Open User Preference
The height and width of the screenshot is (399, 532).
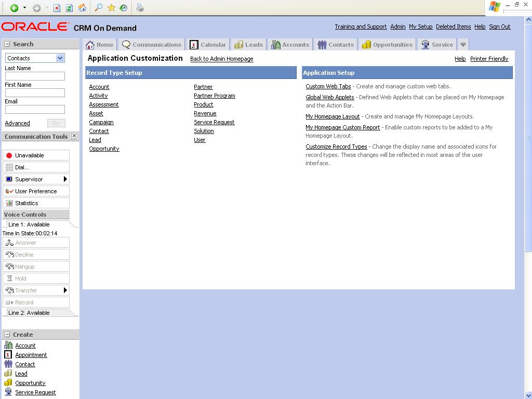36,191
